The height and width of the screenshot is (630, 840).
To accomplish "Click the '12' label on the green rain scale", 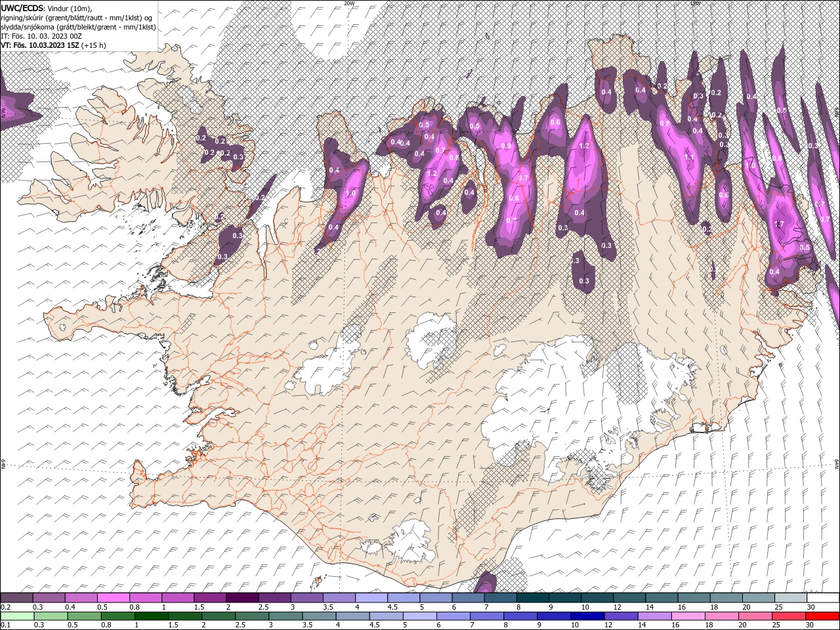I will (x=610, y=625).
